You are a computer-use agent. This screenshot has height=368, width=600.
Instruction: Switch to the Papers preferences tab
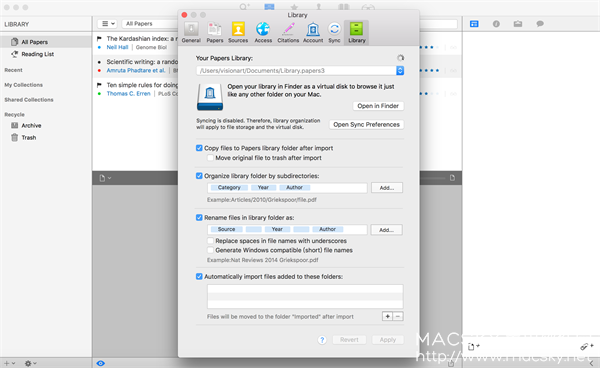point(215,33)
